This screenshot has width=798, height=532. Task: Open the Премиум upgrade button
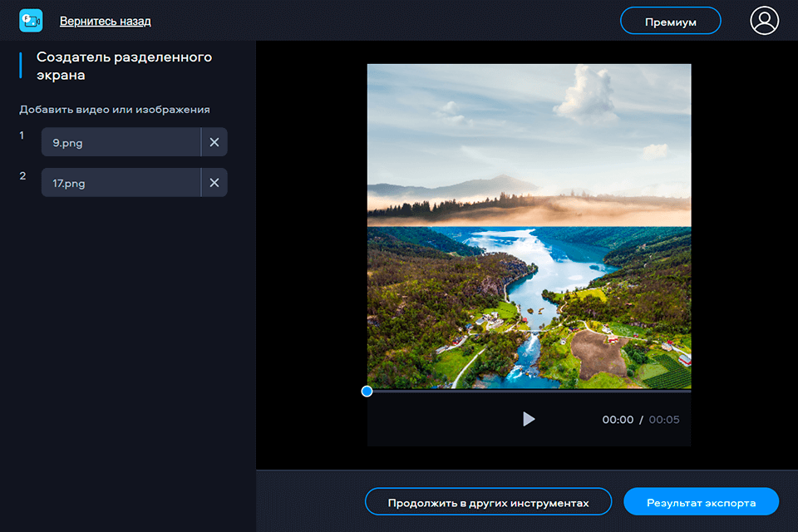670,21
